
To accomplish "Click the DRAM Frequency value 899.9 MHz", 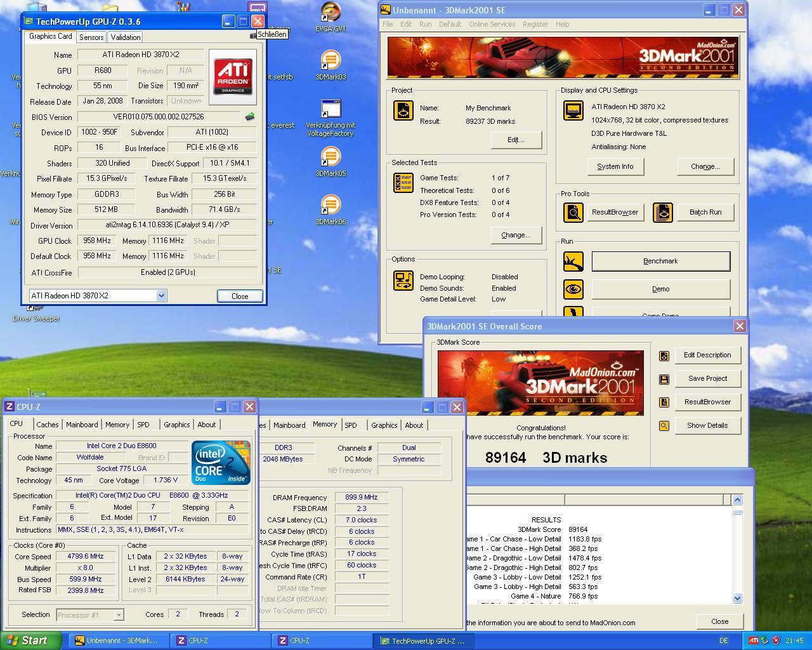I will tap(361, 497).
